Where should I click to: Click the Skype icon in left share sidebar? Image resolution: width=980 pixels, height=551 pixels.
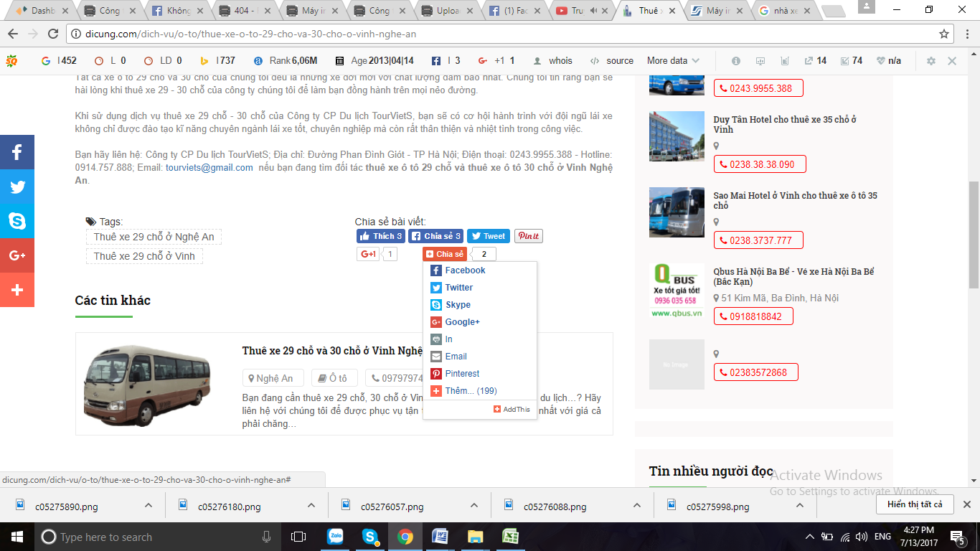(17, 221)
